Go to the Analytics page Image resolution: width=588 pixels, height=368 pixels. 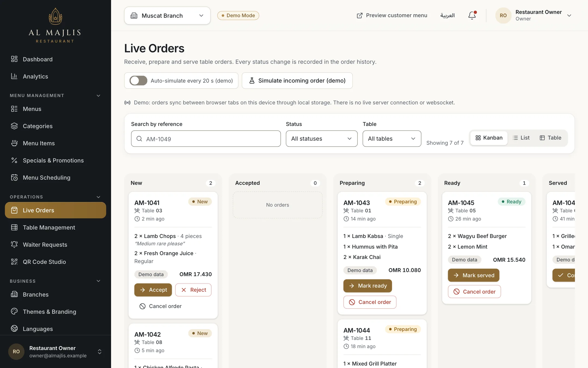[56, 76]
